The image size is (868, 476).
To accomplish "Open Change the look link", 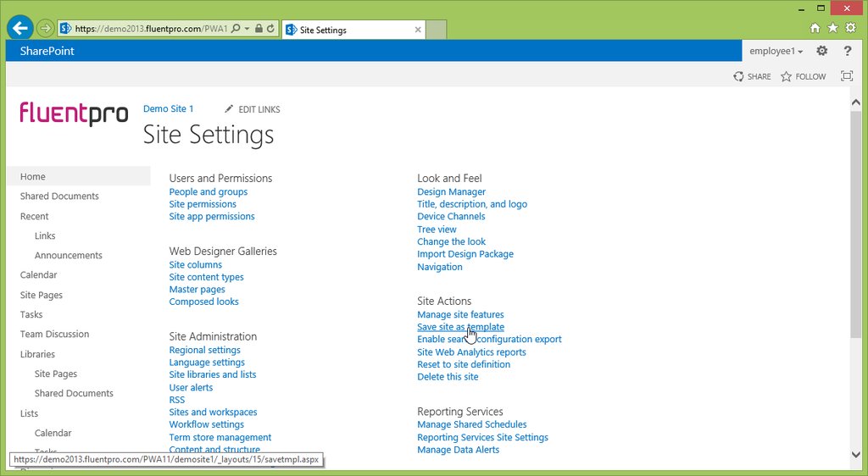I will point(451,241).
